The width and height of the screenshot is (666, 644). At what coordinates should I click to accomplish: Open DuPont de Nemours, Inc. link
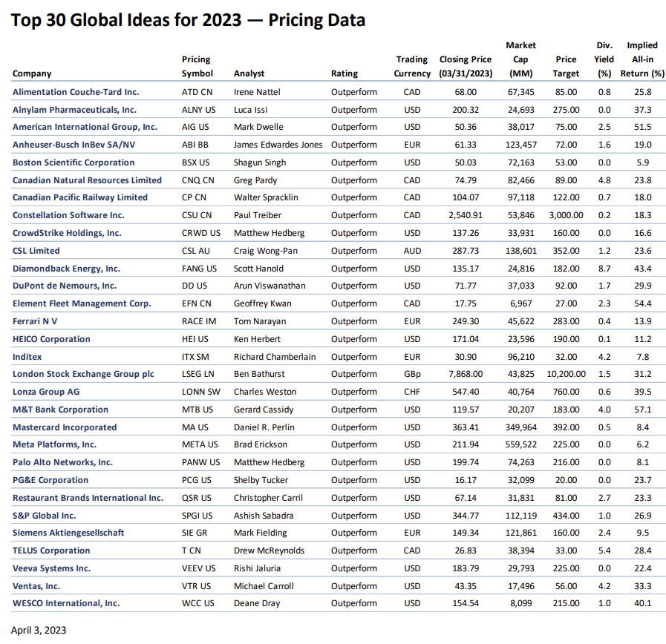pos(65,286)
